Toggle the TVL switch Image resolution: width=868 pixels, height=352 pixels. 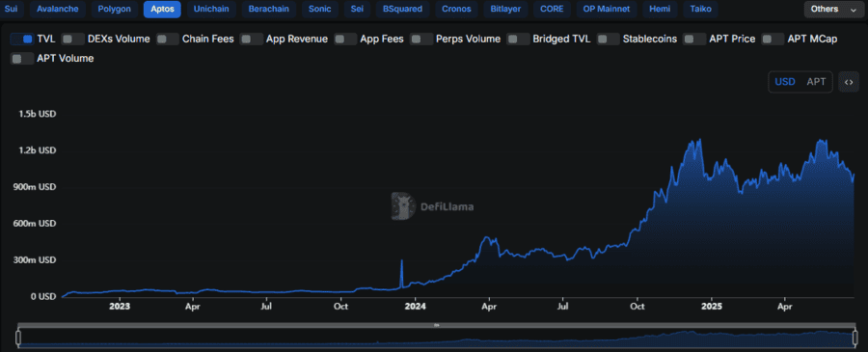click(22, 39)
